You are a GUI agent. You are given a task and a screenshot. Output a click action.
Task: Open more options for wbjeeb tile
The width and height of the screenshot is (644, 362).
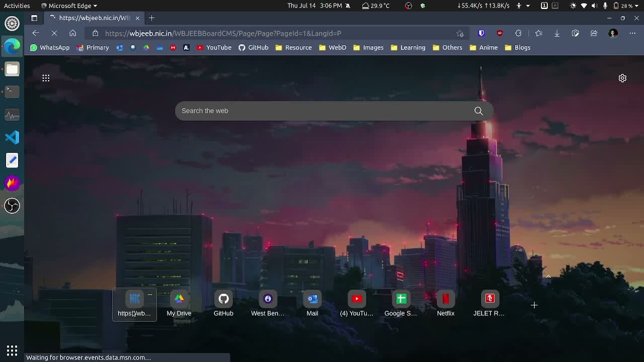(150, 295)
